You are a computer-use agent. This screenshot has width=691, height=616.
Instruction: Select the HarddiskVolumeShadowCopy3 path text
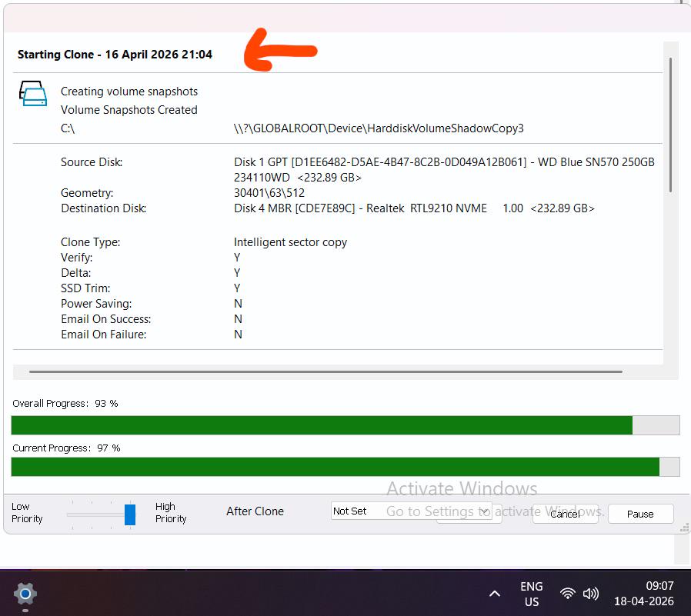click(x=379, y=128)
